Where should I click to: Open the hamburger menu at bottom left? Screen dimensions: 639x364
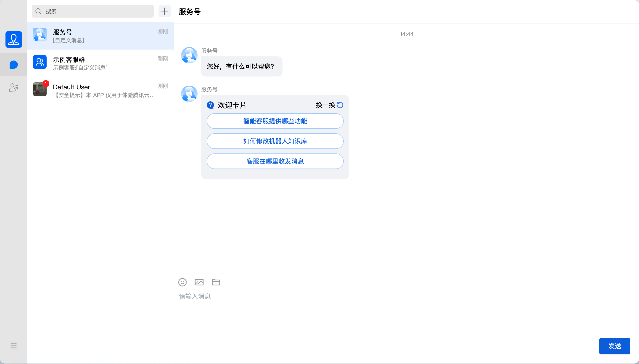(x=13, y=346)
